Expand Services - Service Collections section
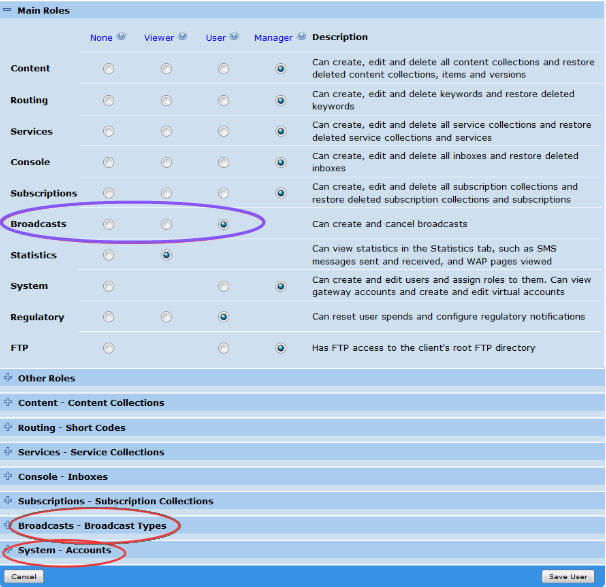 [x=8, y=451]
